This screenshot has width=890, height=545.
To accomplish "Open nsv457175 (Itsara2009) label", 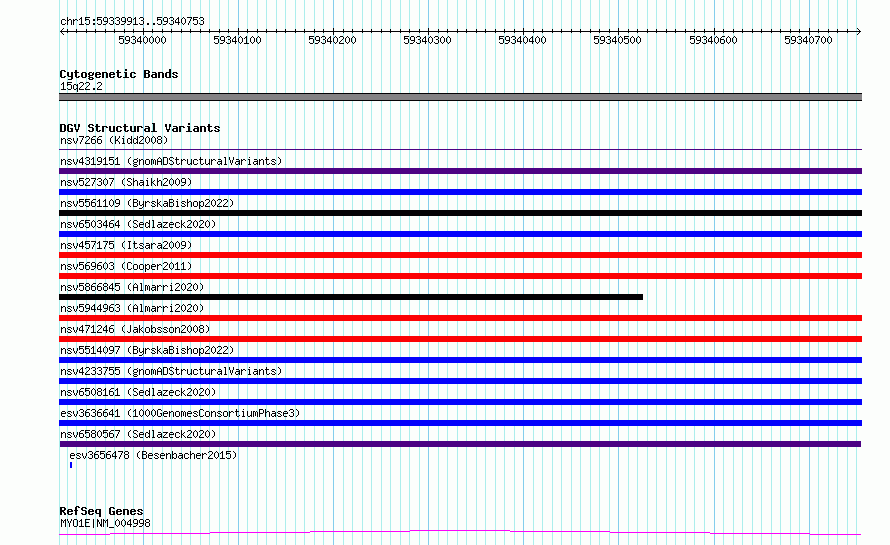I will tap(126, 245).
